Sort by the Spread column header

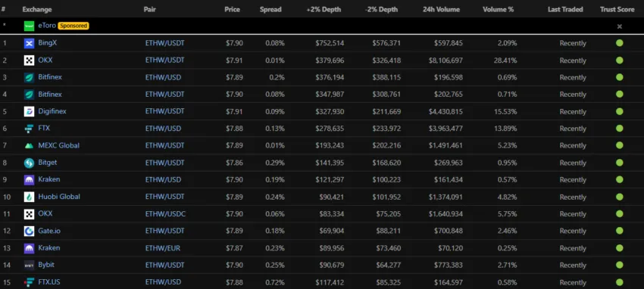pos(270,9)
